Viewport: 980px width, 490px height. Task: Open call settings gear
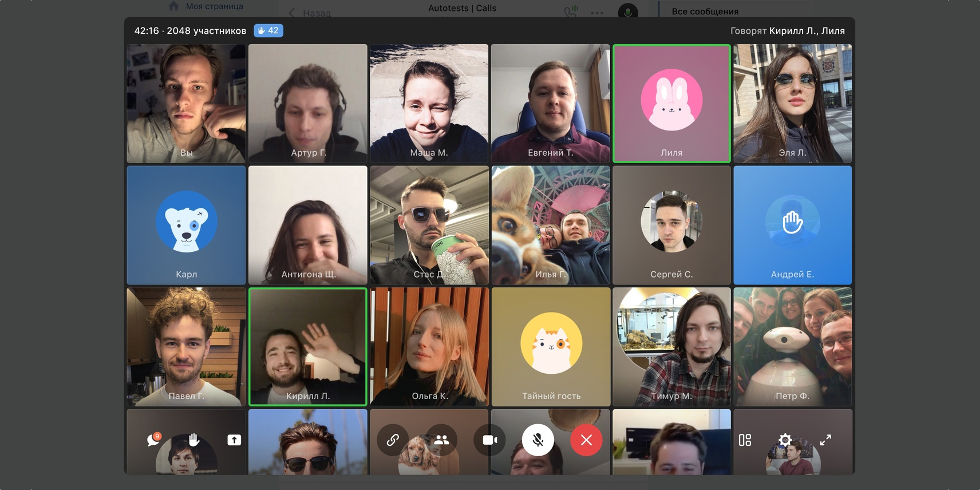[785, 440]
